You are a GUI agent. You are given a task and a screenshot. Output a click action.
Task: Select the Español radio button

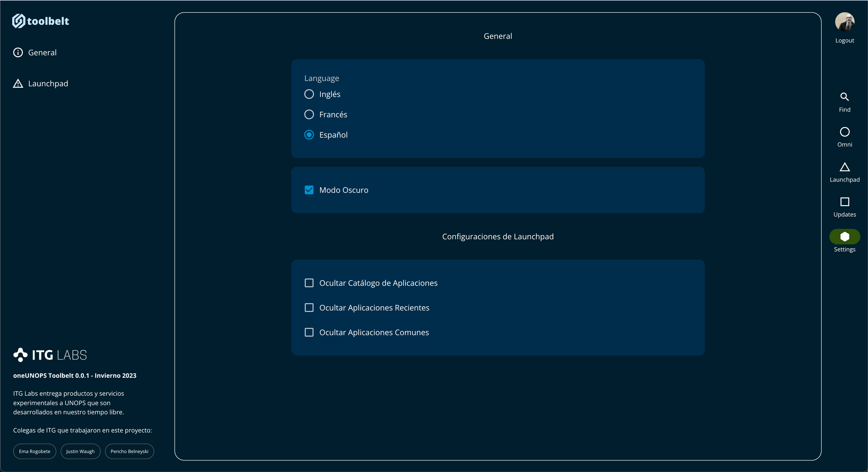[309, 135]
